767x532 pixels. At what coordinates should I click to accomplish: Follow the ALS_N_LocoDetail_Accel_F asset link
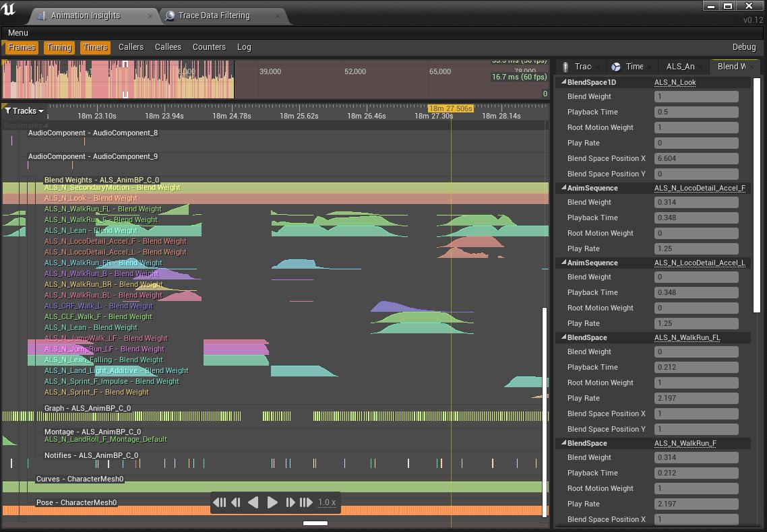(x=700, y=188)
